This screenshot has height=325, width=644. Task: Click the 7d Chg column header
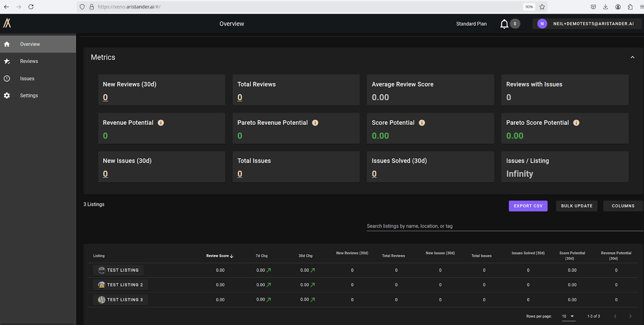[262, 256]
